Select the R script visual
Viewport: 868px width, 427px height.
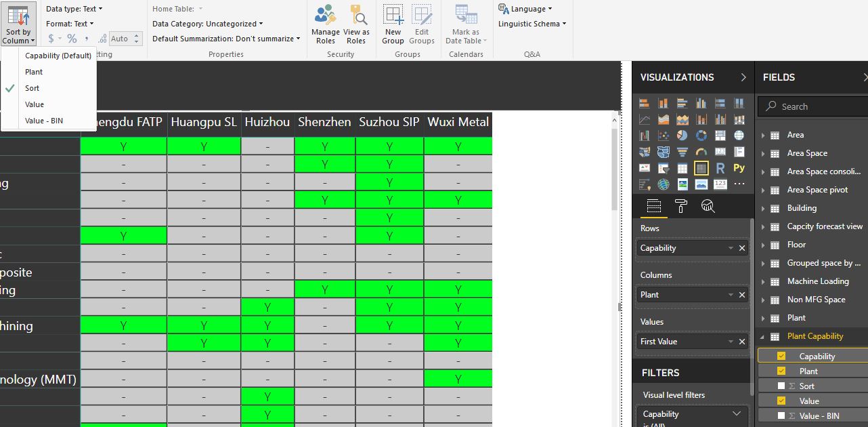click(x=720, y=168)
